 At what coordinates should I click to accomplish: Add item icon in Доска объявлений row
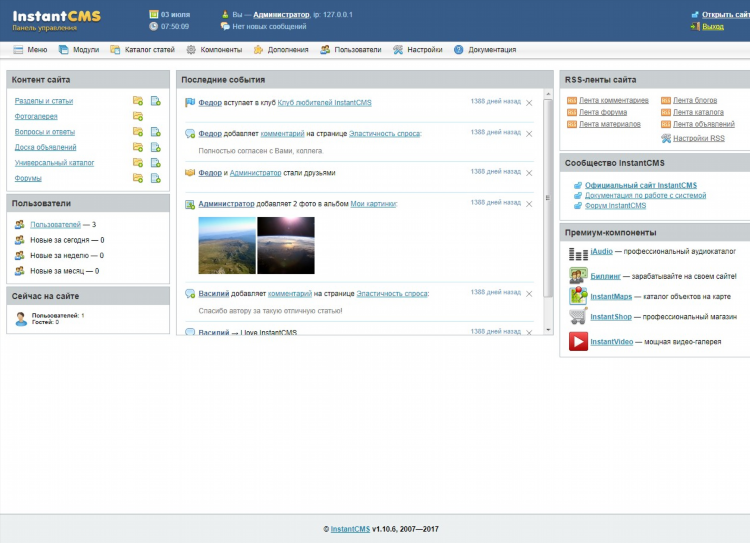click(155, 147)
